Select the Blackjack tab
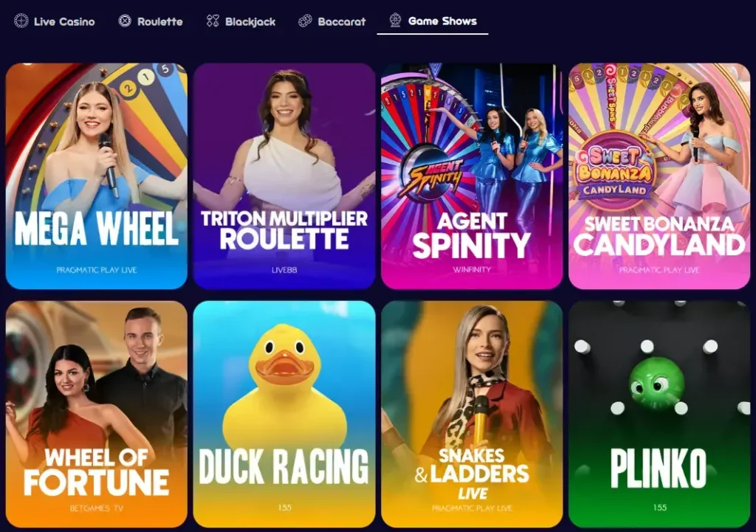The height and width of the screenshot is (532, 756). tap(241, 21)
